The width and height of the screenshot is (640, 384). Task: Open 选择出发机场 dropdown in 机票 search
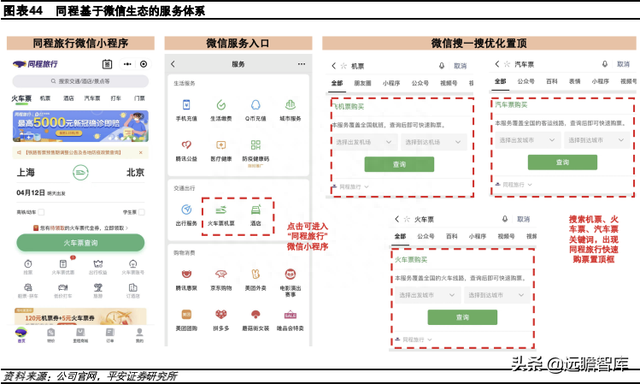pyautogui.click(x=364, y=142)
